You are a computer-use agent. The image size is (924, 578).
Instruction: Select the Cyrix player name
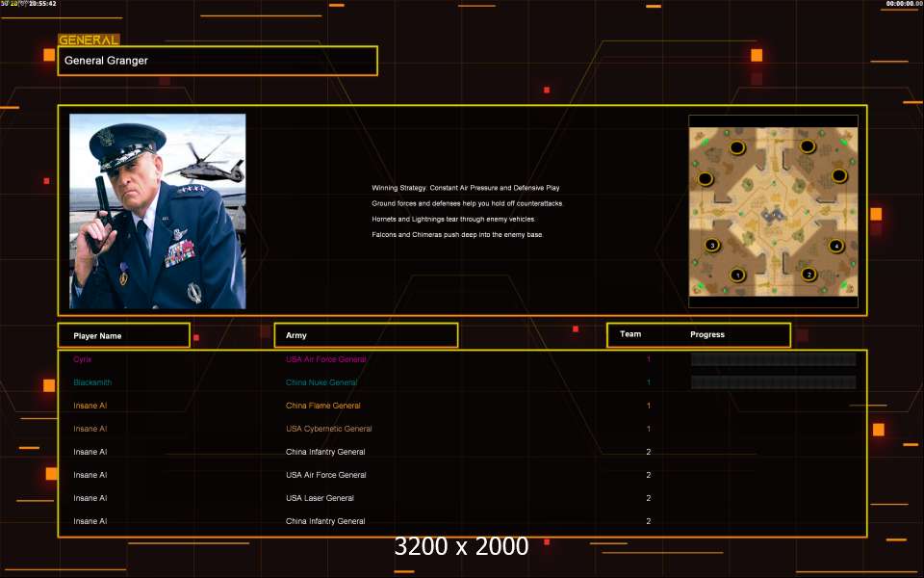(83, 359)
